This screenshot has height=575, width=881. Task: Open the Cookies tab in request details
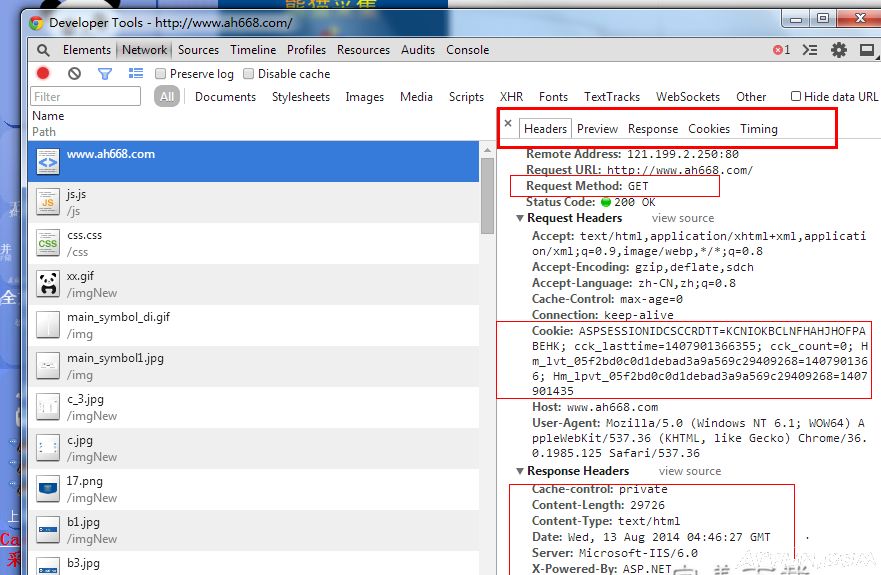coord(708,129)
